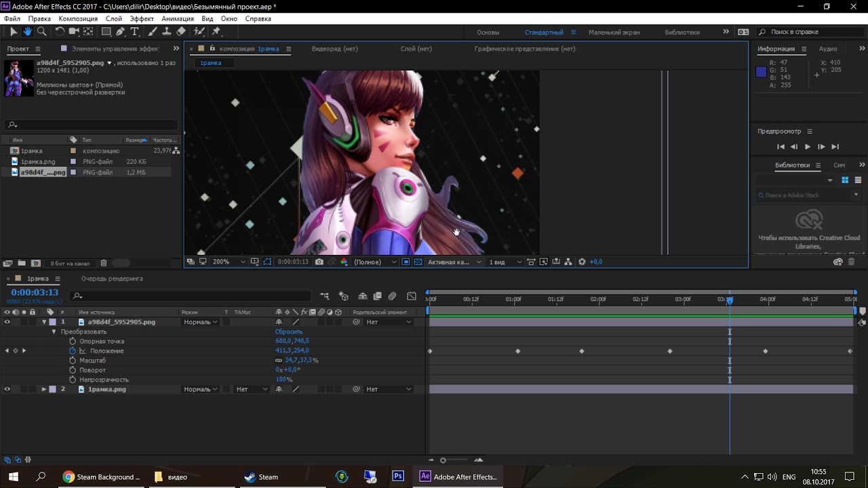Open layer 1 Нормальный mode dropdown
Viewport: 868px width, 488px height.
(x=201, y=322)
